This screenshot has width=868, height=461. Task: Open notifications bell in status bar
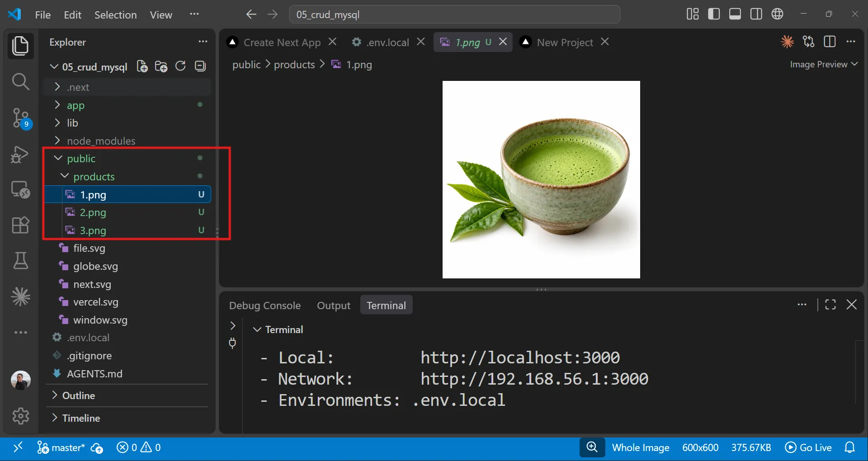(850, 447)
